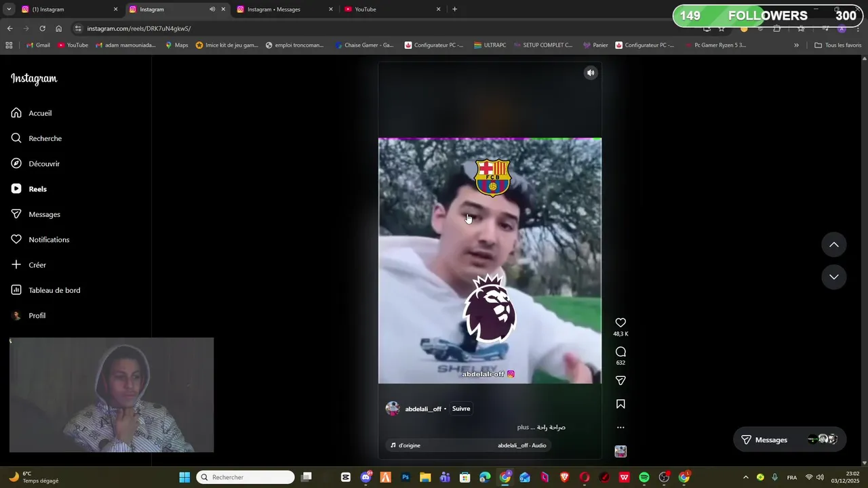Image resolution: width=868 pixels, height=488 pixels.
Task: Click the reel video to pause
Action: click(490, 261)
